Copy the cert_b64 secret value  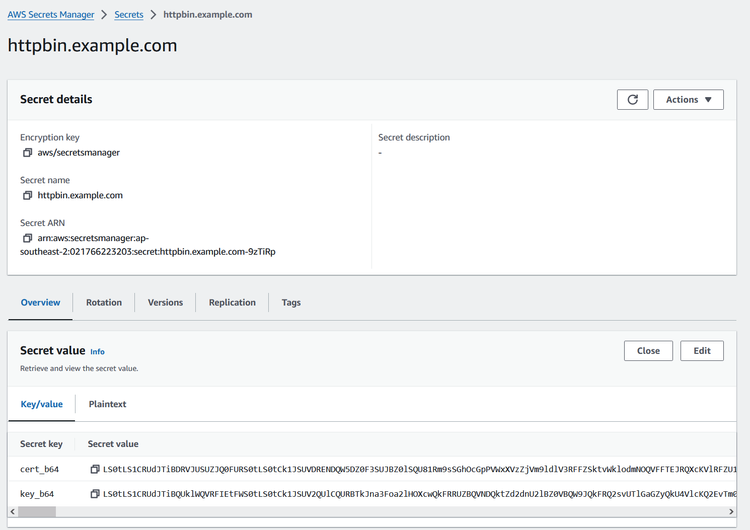point(95,469)
